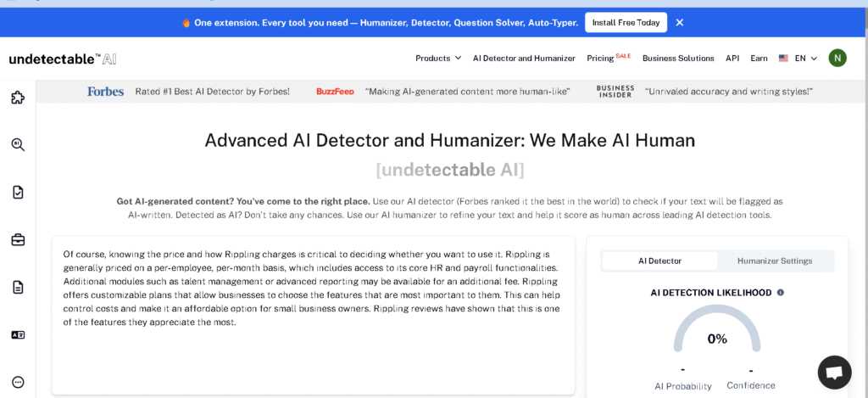This screenshot has width=868, height=398.
Task: Open the AI search magnifier sidebar icon
Action: (x=18, y=145)
